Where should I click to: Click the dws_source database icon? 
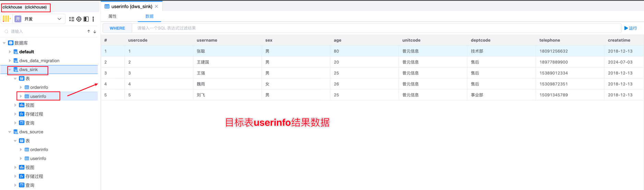15,132
